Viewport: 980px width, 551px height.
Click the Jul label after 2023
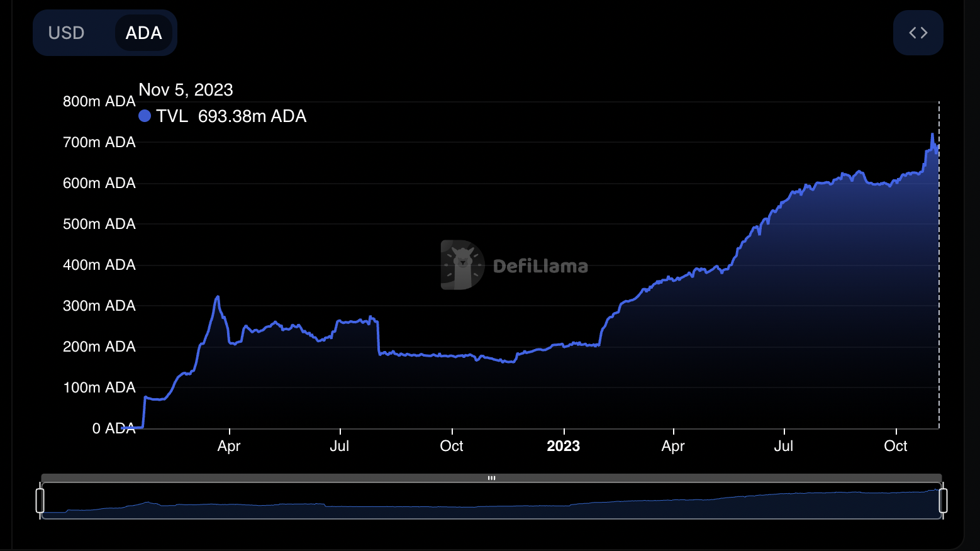(783, 446)
